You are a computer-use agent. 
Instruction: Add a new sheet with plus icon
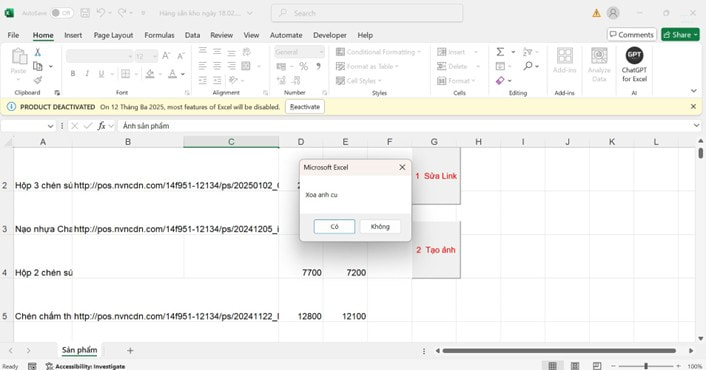point(130,350)
